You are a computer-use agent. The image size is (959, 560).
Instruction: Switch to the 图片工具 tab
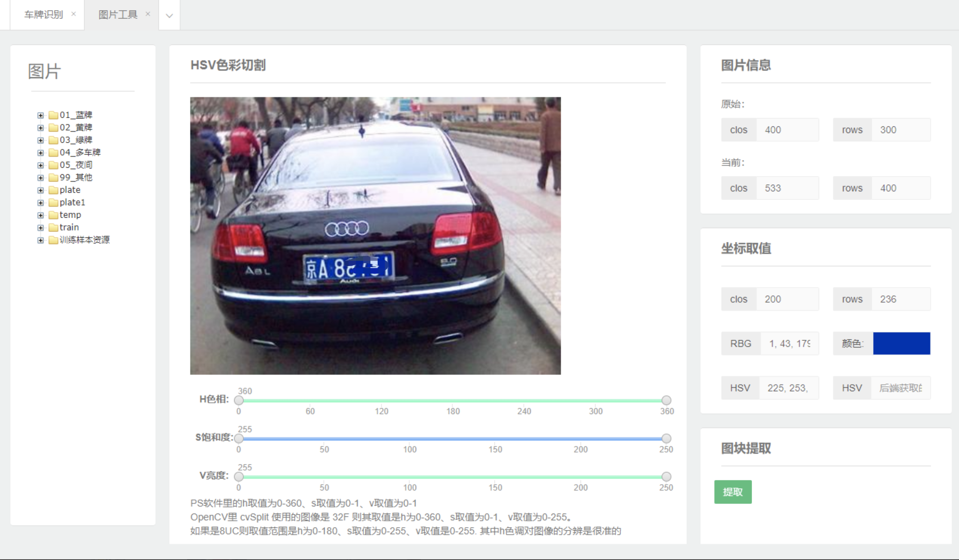point(117,14)
